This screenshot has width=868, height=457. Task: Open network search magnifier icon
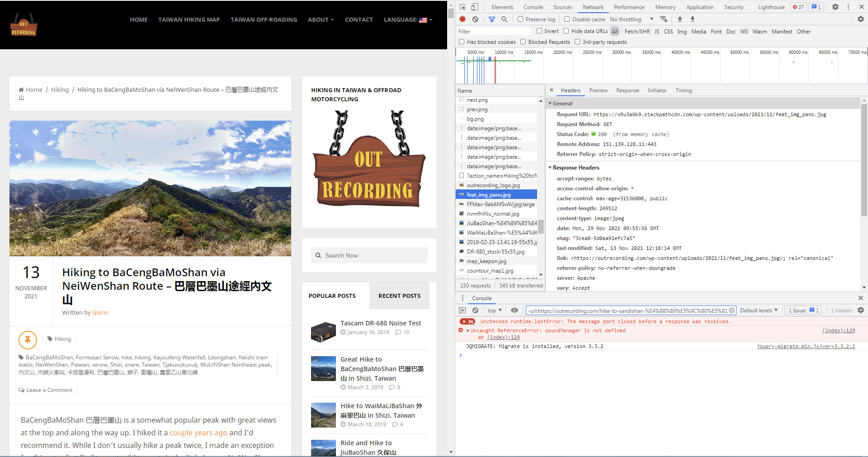pos(505,19)
